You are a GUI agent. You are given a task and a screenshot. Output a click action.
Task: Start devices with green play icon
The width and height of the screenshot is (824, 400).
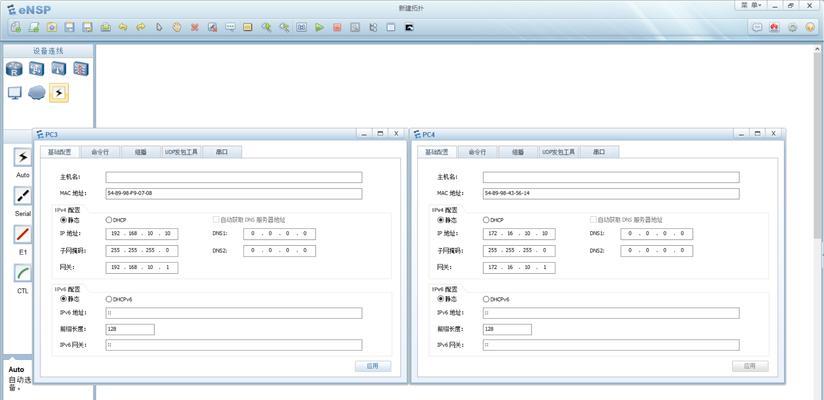pos(320,27)
